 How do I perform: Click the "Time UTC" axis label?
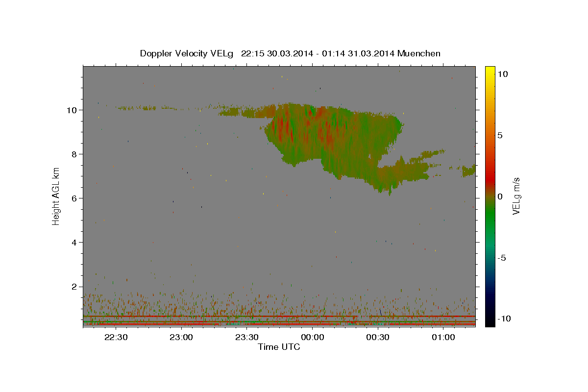pos(279,347)
